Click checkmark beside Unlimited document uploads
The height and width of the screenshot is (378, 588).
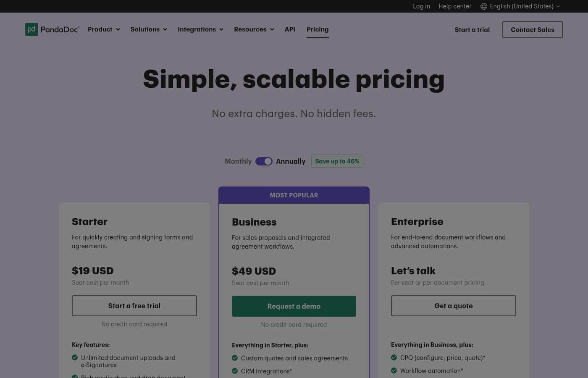[x=75, y=357]
